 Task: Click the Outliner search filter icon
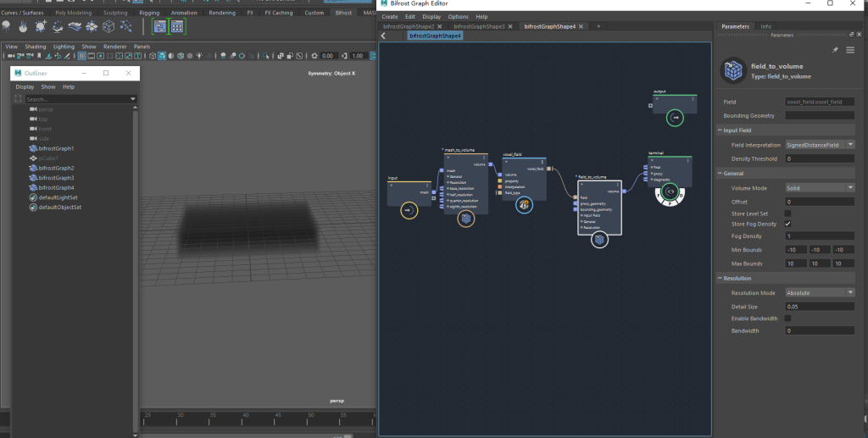[19, 99]
